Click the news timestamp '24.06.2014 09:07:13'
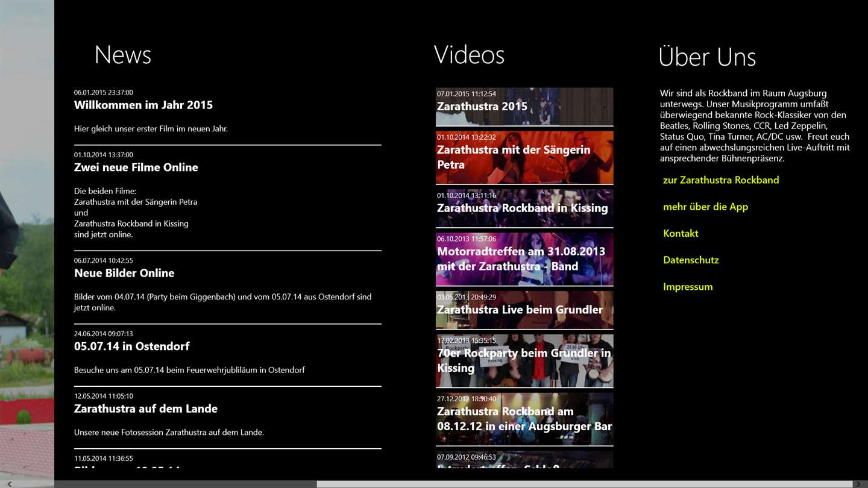The width and height of the screenshot is (868, 488). point(104,334)
